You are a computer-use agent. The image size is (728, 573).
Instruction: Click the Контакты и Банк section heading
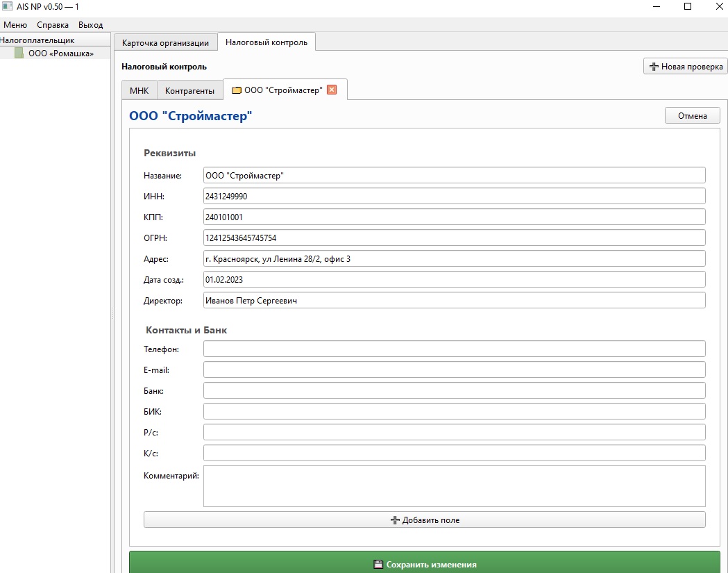186,330
